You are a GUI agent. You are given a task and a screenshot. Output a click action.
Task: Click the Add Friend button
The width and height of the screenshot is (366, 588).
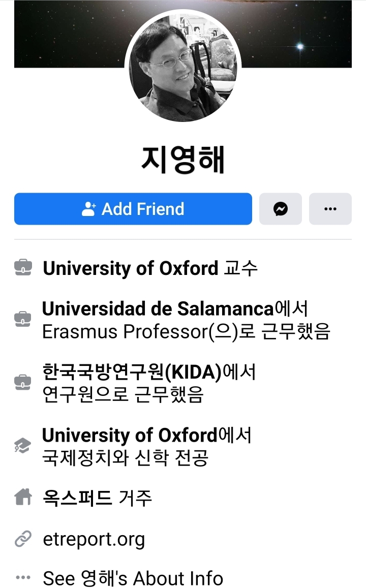pos(133,209)
